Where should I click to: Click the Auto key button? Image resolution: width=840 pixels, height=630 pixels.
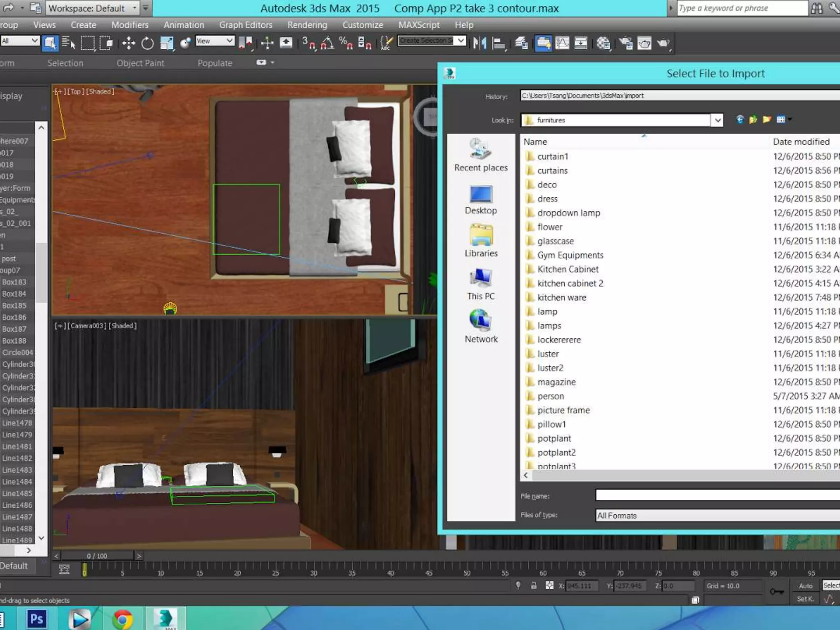(x=806, y=586)
